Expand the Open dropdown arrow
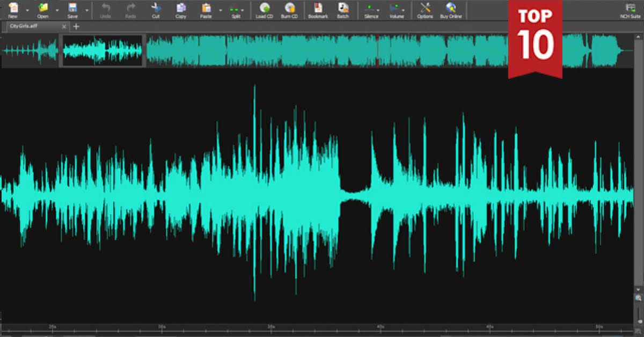This screenshot has height=337, width=644. coord(57,10)
